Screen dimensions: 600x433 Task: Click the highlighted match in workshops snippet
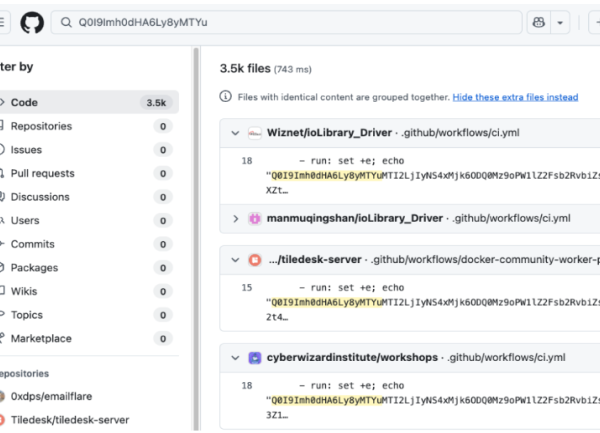pyautogui.click(x=327, y=400)
